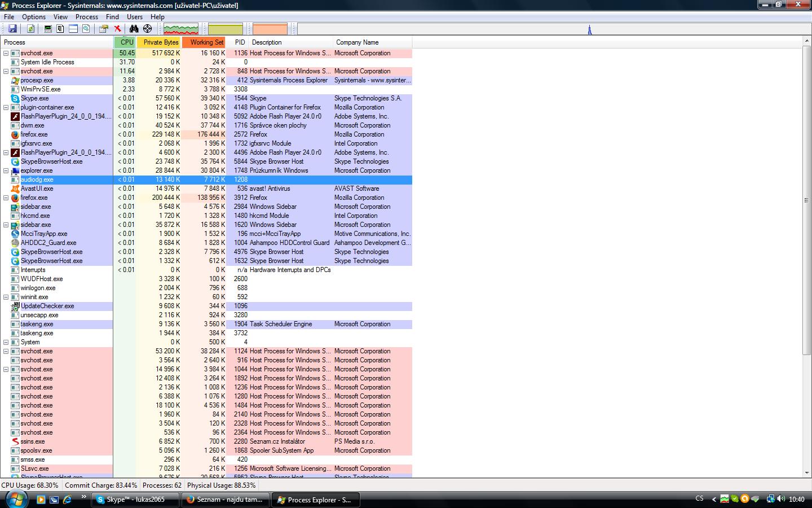
Task: Click the Physical Usage: 88.53% status text
Action: coord(222,485)
